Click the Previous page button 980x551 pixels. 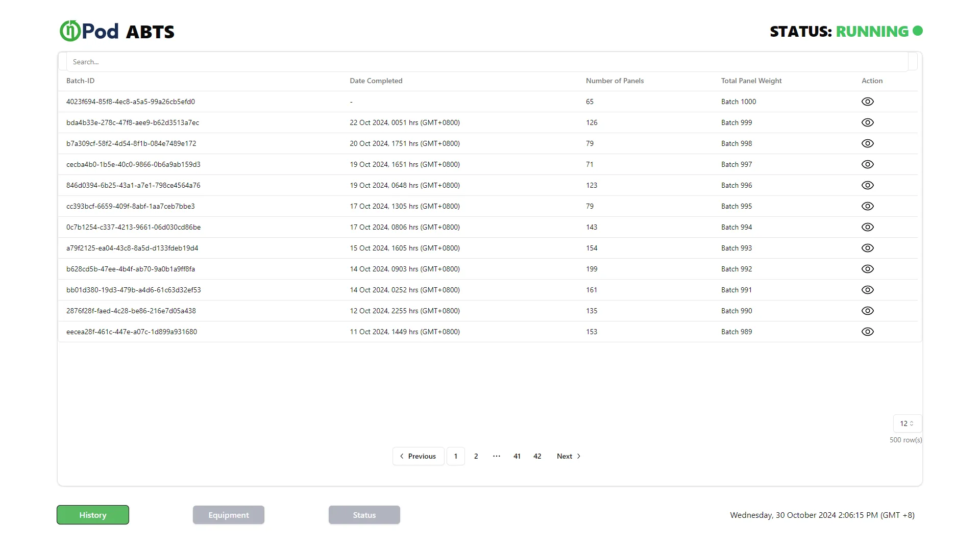coord(418,456)
